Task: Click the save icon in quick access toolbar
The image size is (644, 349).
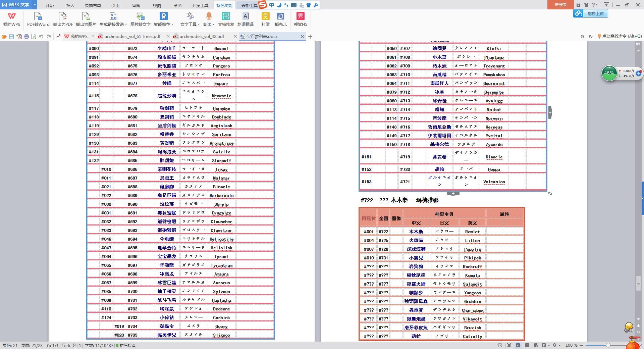Action: pos(12,37)
